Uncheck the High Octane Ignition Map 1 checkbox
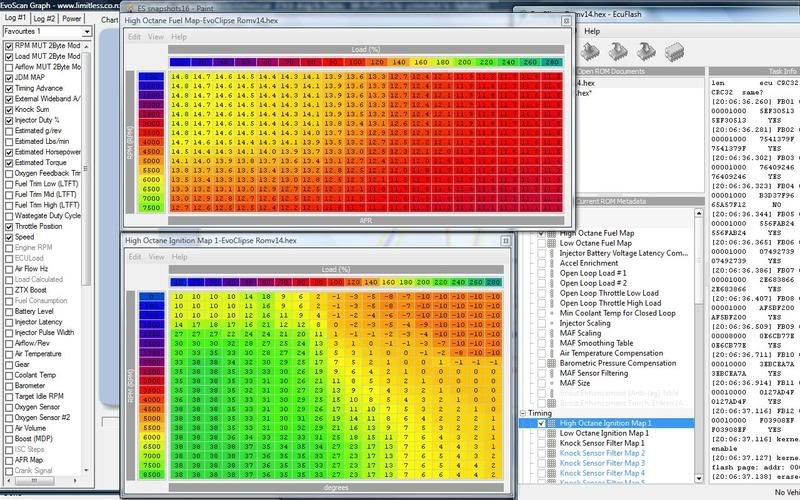 pos(540,424)
